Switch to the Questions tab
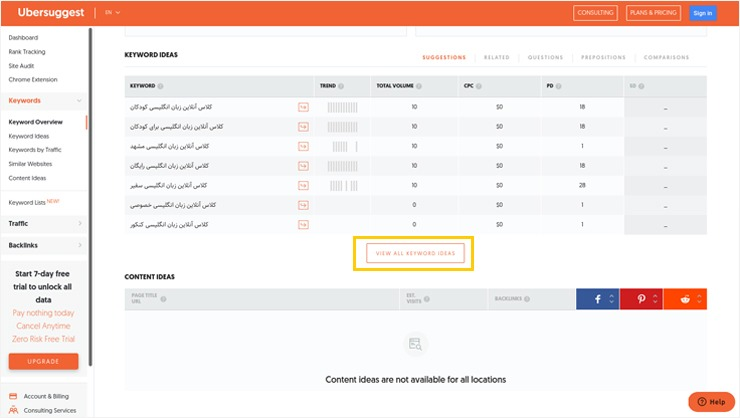 pyautogui.click(x=545, y=58)
